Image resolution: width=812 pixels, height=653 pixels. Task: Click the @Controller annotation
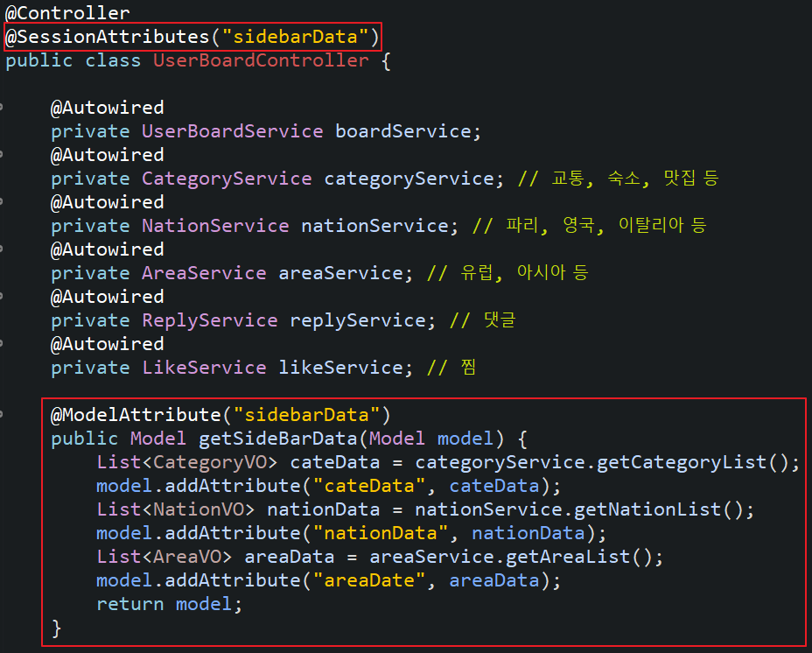pos(67,13)
